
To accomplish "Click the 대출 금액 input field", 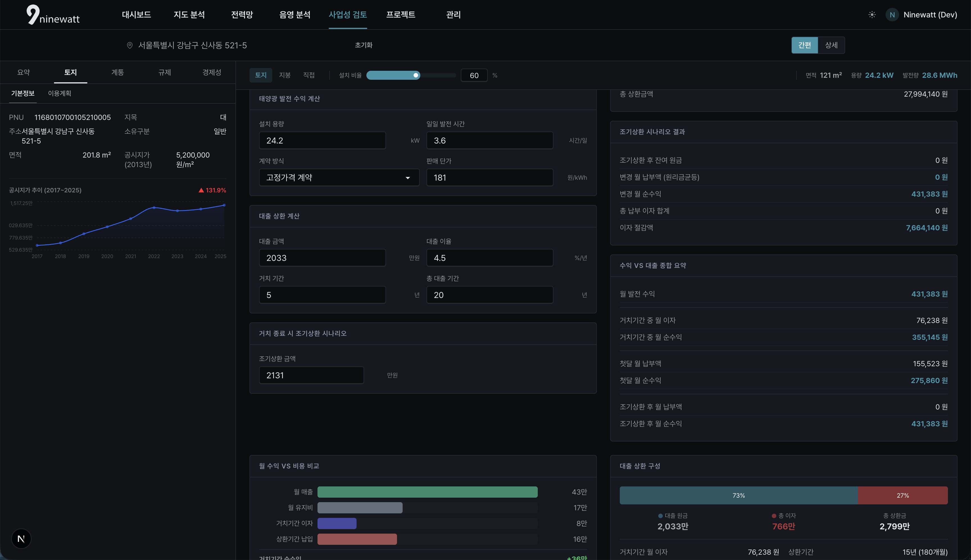I will (x=322, y=258).
